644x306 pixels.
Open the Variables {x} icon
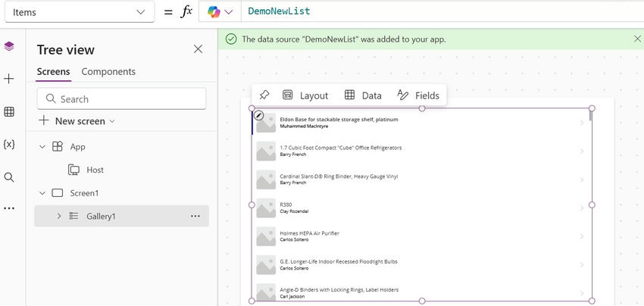[8, 144]
